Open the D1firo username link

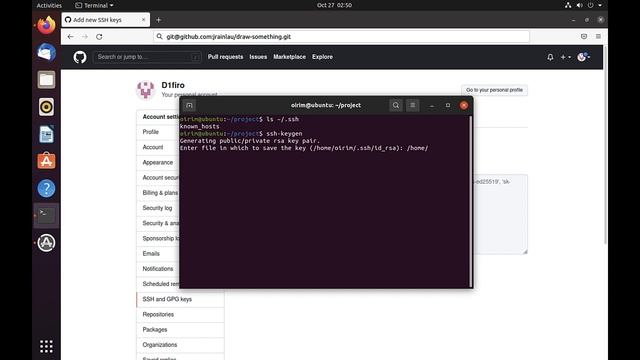pyautogui.click(x=173, y=85)
